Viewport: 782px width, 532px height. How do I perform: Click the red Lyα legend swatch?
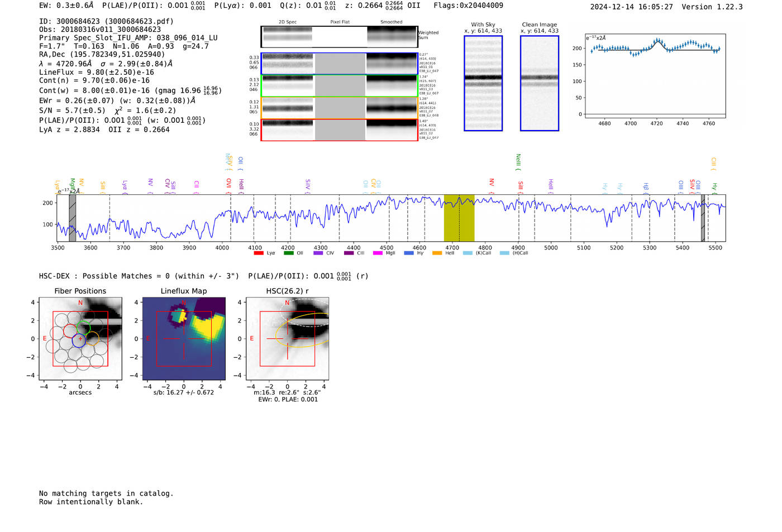pos(259,253)
